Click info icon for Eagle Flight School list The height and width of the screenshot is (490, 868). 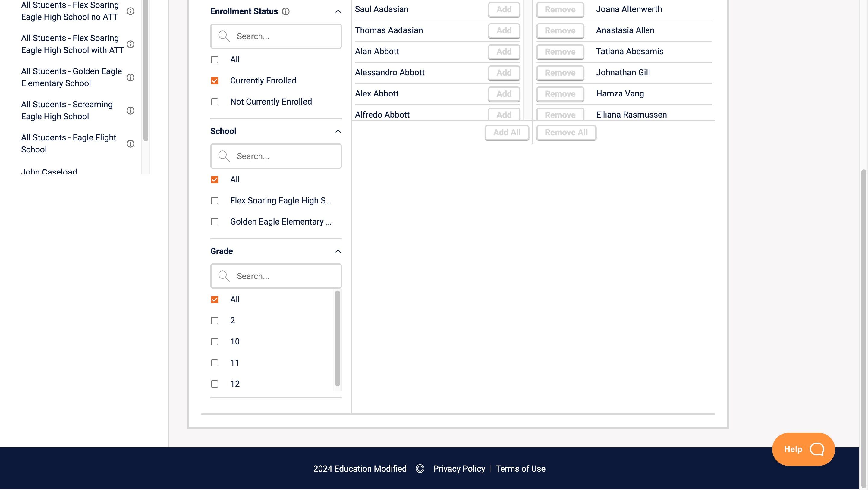pos(131,144)
